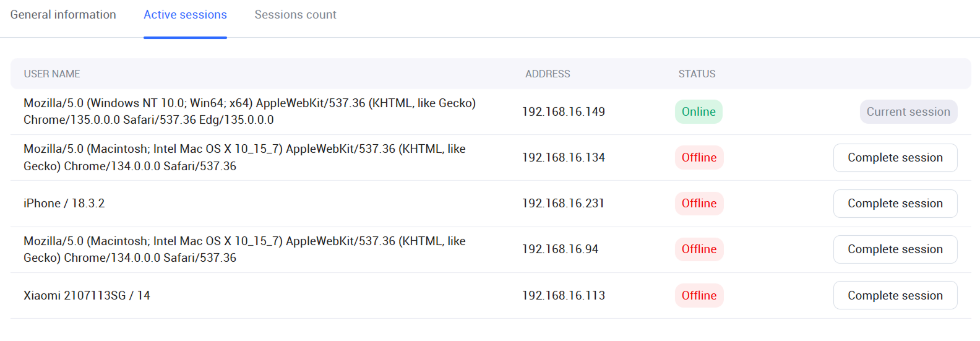
Task: Click Offline badge for address 192.168.16.134
Action: coord(698,158)
